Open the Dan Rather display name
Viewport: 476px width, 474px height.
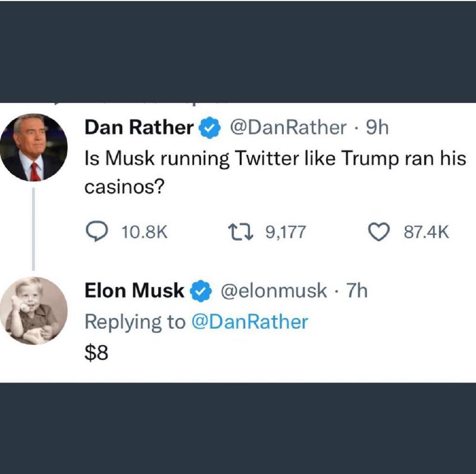coord(139,127)
